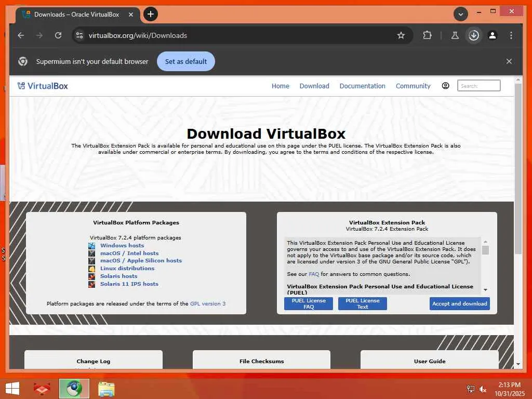Click the Linux distributions penguin icon
Viewport: 532px width, 399px height.
(91, 269)
